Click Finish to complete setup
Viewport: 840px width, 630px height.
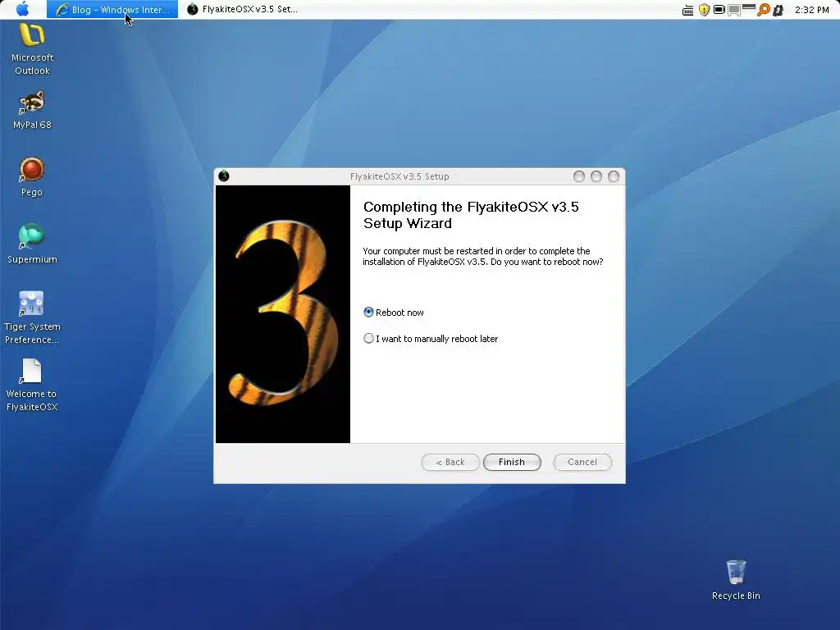(x=512, y=462)
